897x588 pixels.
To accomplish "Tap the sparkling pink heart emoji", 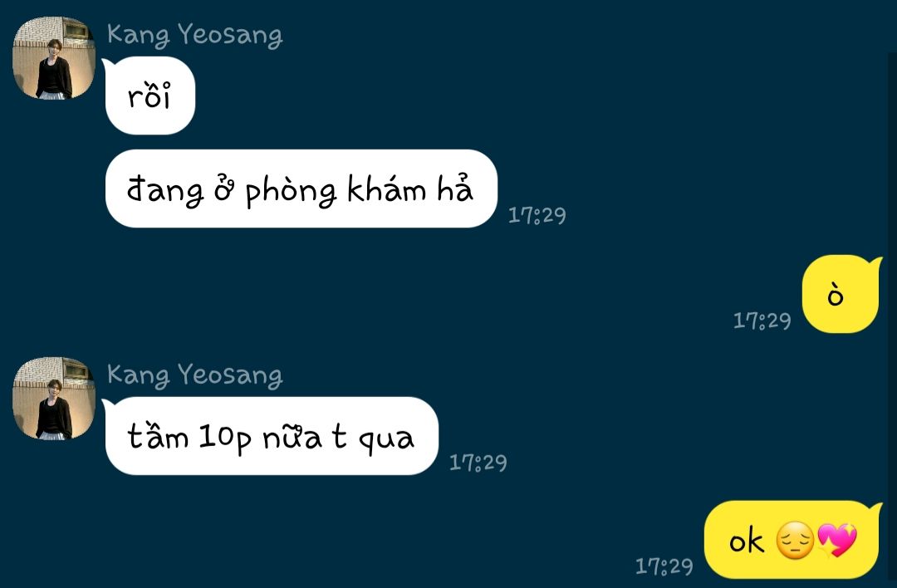I will [x=837, y=540].
